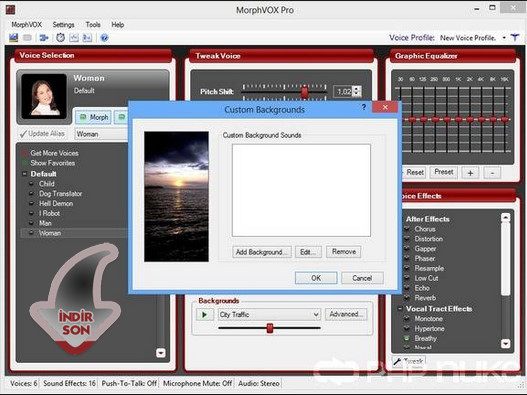The image size is (527, 395).
Task: Click the Morph button's green icon
Action: [83, 117]
